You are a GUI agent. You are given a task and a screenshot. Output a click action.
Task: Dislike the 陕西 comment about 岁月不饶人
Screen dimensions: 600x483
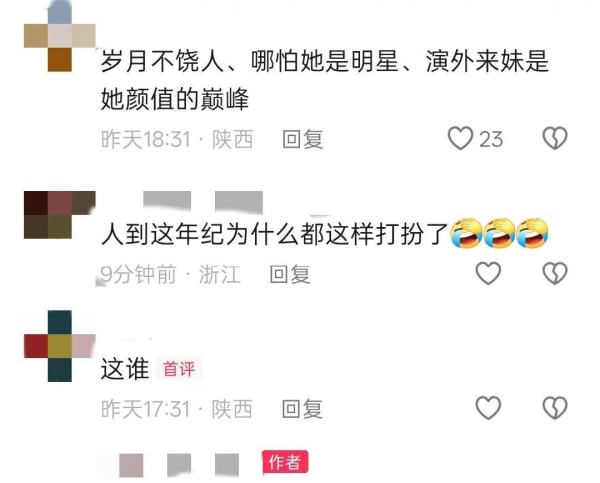point(555,138)
